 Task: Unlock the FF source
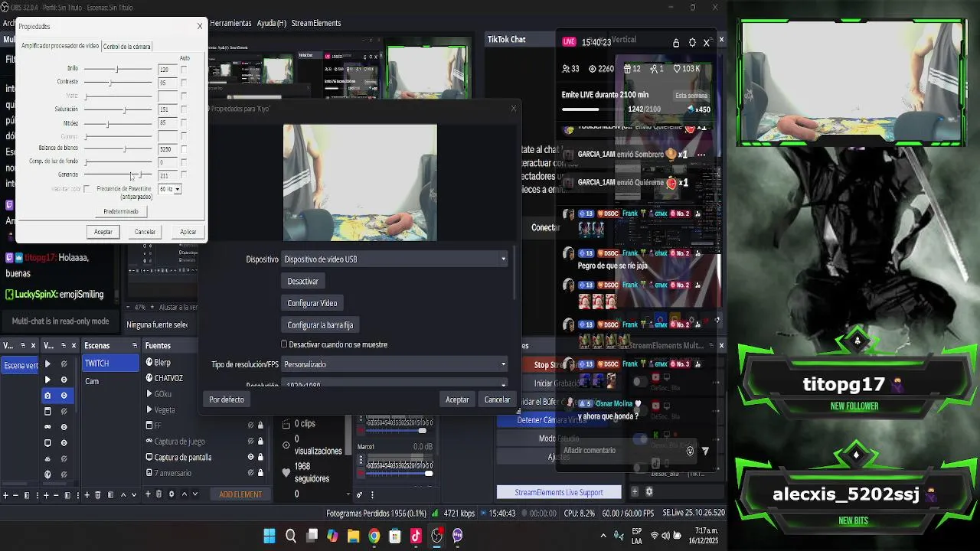[260, 425]
